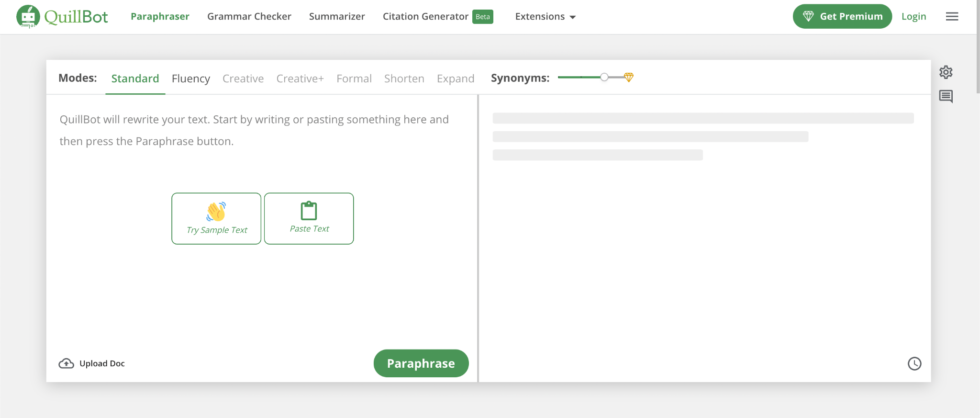Click the Login link
Viewport: 980px width, 418px height.
pyautogui.click(x=913, y=17)
